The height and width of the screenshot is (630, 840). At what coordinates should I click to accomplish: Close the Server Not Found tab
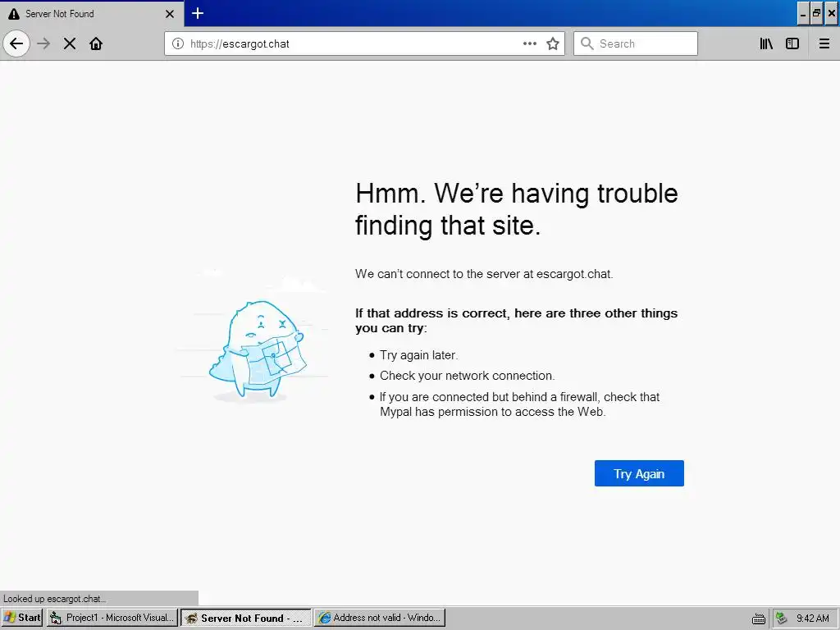point(170,14)
